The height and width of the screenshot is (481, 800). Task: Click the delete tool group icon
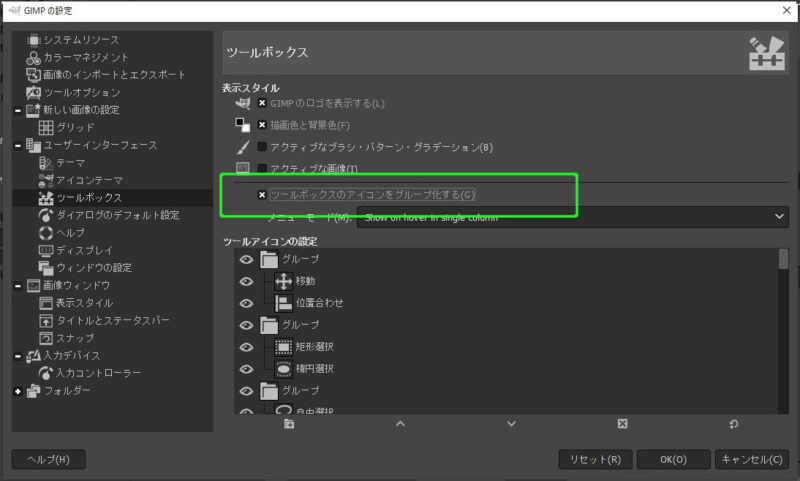point(622,424)
